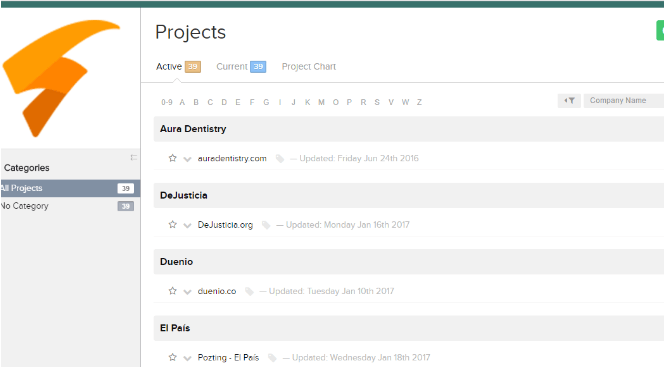Filter projects by letter J

[x=293, y=102]
